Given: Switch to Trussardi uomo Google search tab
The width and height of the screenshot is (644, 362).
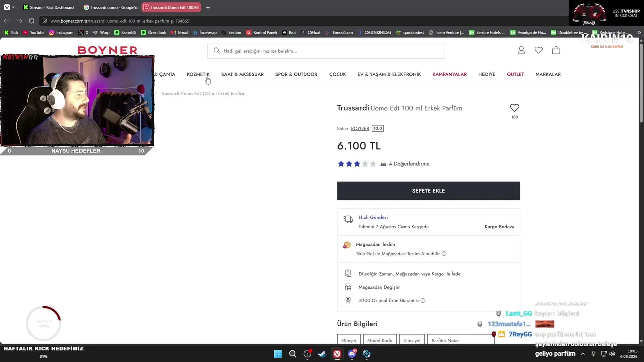Looking at the screenshot, I should pos(110,7).
